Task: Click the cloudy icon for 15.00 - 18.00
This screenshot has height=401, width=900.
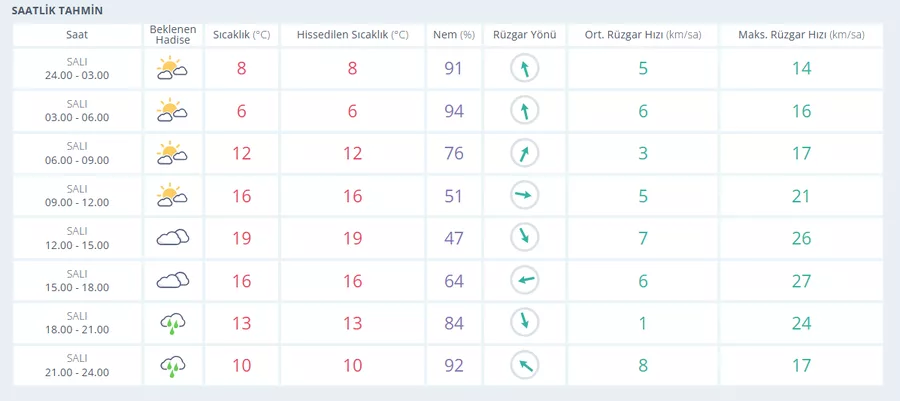Action: (x=173, y=280)
